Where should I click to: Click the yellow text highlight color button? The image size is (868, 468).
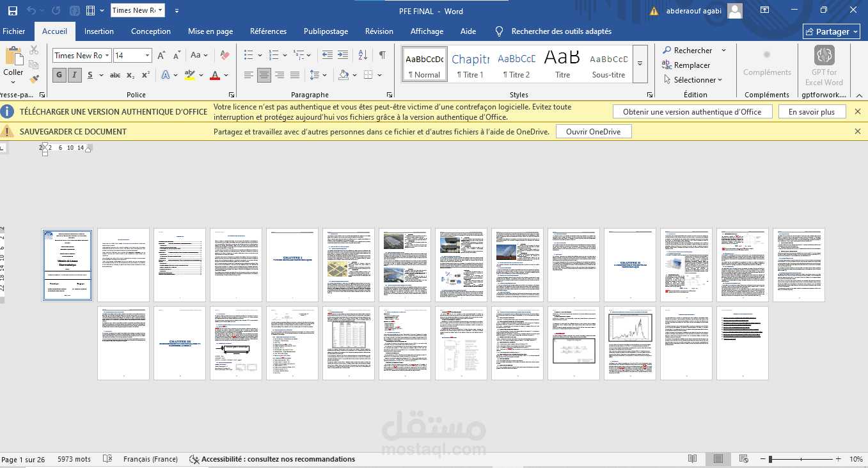[189, 75]
